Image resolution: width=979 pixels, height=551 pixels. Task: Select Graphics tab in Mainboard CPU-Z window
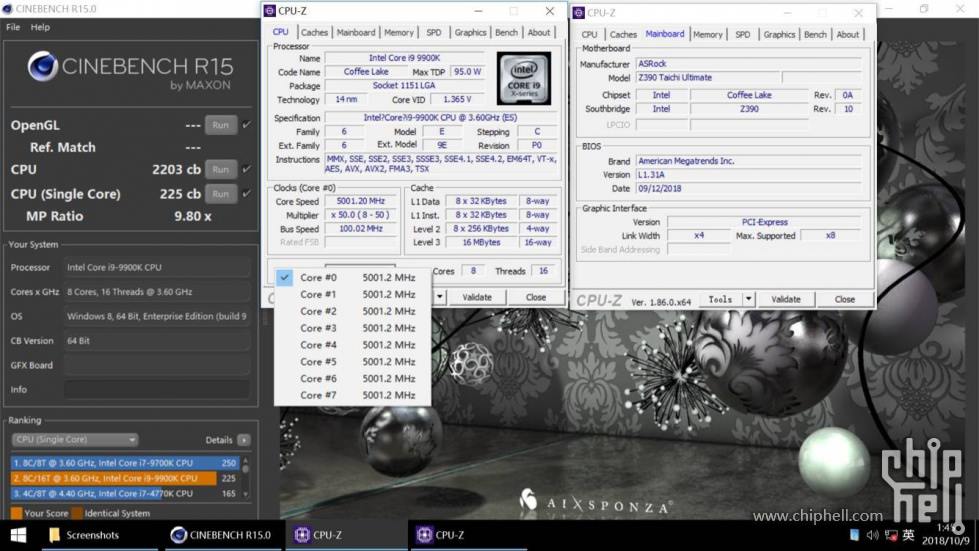click(x=779, y=34)
